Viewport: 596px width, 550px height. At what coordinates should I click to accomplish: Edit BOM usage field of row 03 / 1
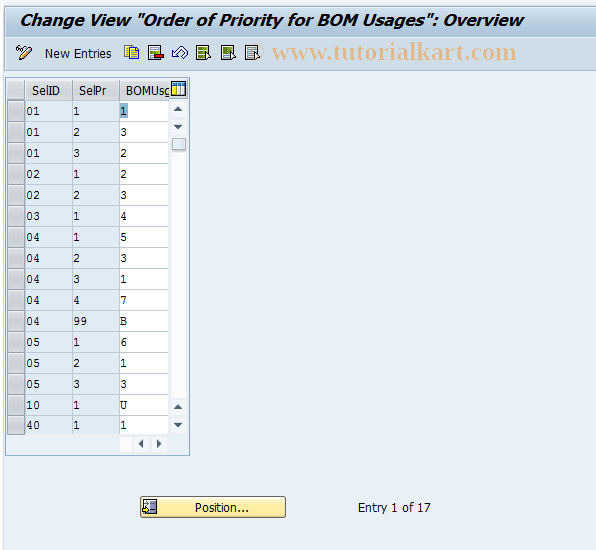(x=144, y=216)
